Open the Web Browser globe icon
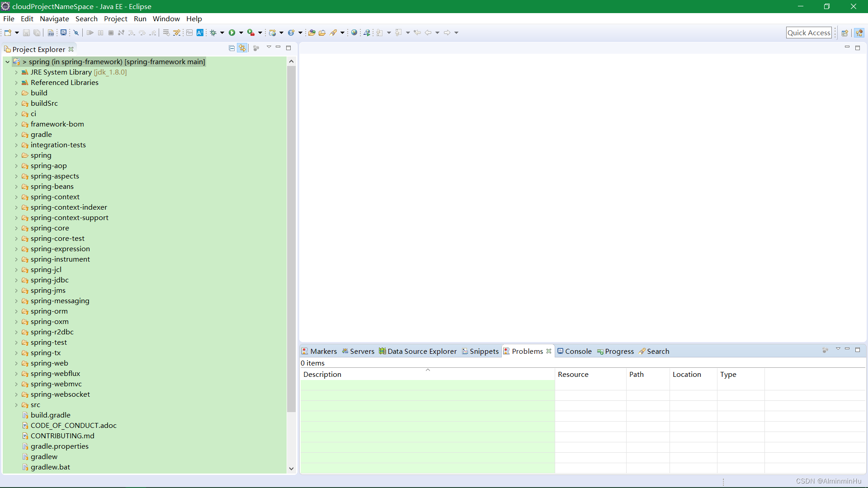This screenshot has width=868, height=488. (x=354, y=33)
